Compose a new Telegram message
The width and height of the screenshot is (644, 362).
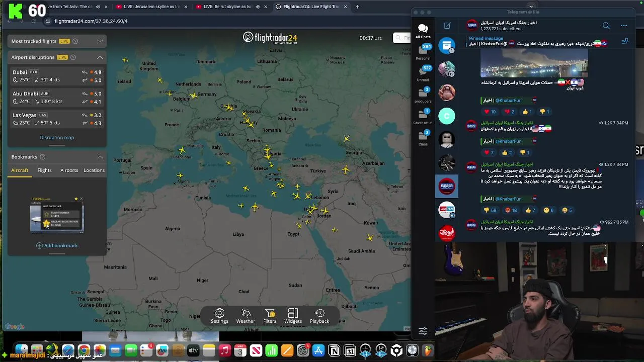tap(447, 26)
